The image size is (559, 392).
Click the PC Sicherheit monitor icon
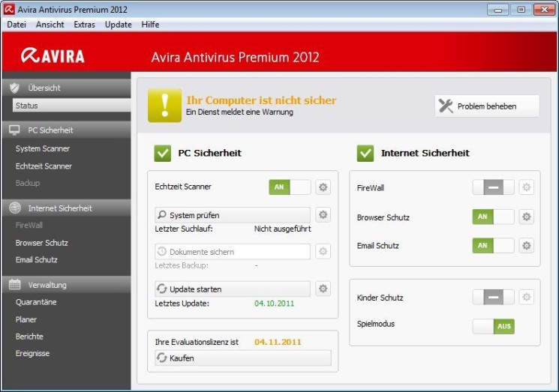pyautogui.click(x=14, y=130)
